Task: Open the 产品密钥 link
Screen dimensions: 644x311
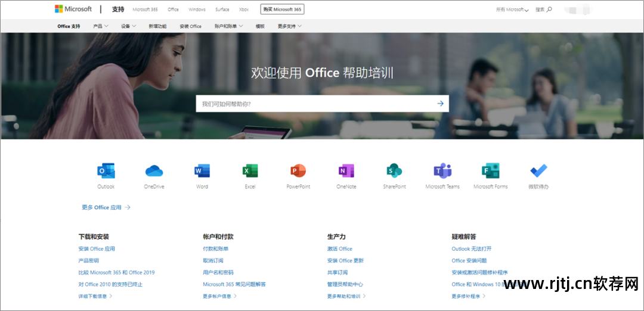Action: tap(88, 260)
